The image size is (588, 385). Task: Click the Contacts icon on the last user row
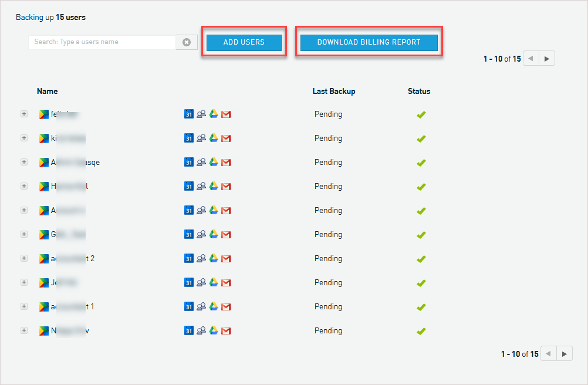201,330
